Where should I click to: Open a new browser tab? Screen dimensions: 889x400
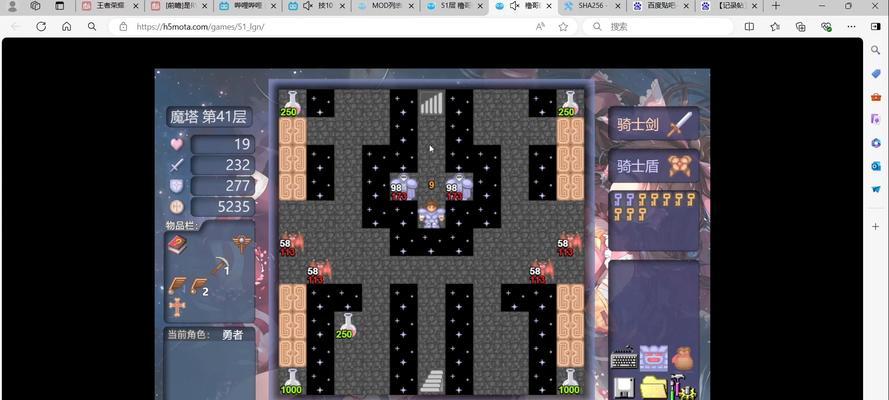click(776, 6)
